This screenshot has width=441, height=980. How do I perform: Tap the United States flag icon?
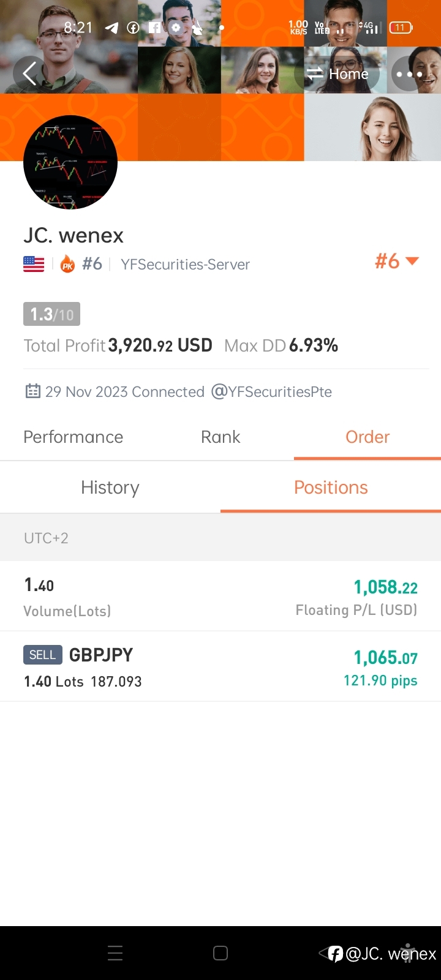pos(34,264)
